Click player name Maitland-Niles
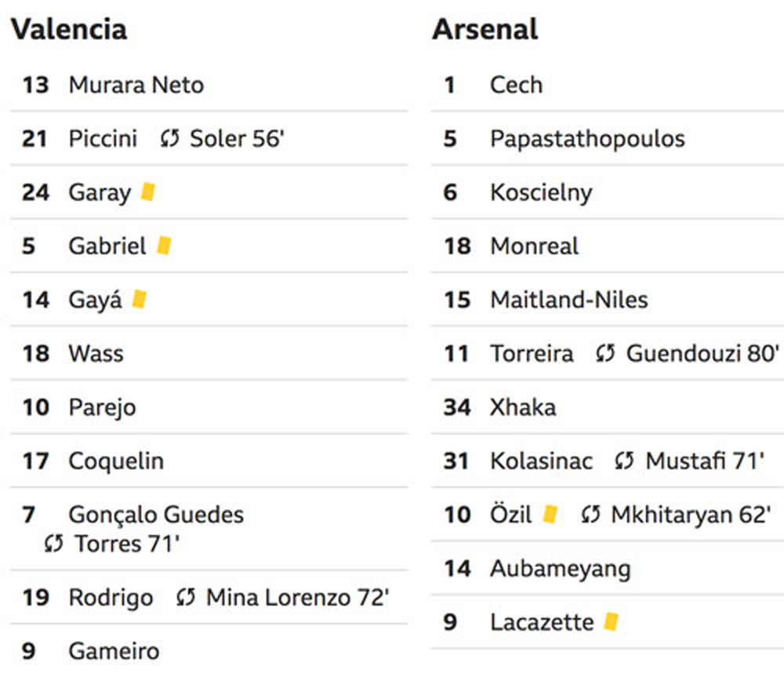 click(x=569, y=300)
